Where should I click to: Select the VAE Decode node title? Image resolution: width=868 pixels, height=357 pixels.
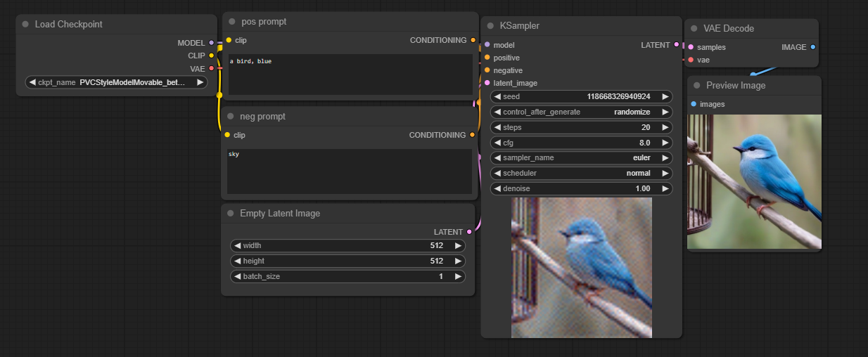click(729, 29)
